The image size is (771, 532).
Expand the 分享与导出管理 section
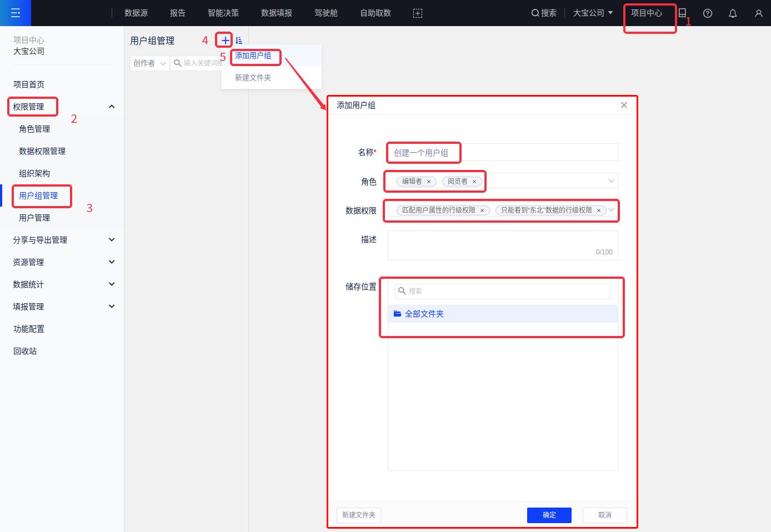(112, 240)
